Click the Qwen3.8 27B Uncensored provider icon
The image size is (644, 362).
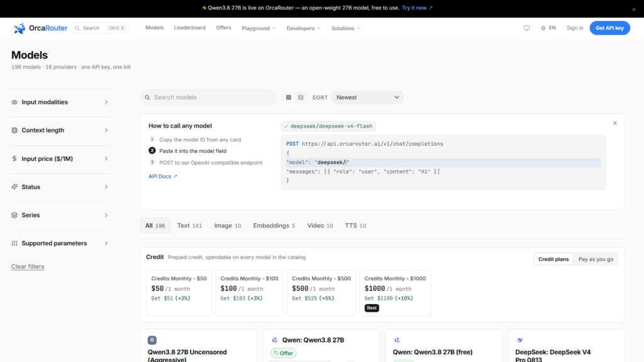[152, 340]
